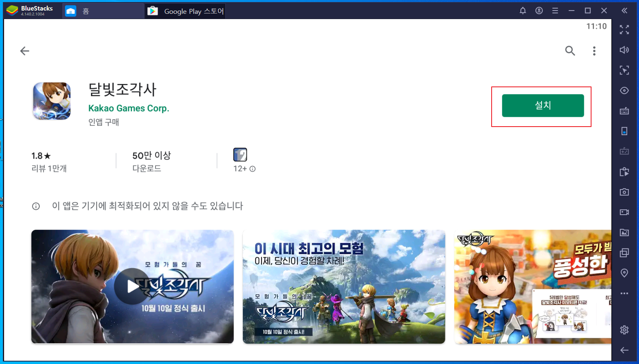This screenshot has width=639, height=364.
Task: Open multi-instance manager icon
Action: pos(624,253)
